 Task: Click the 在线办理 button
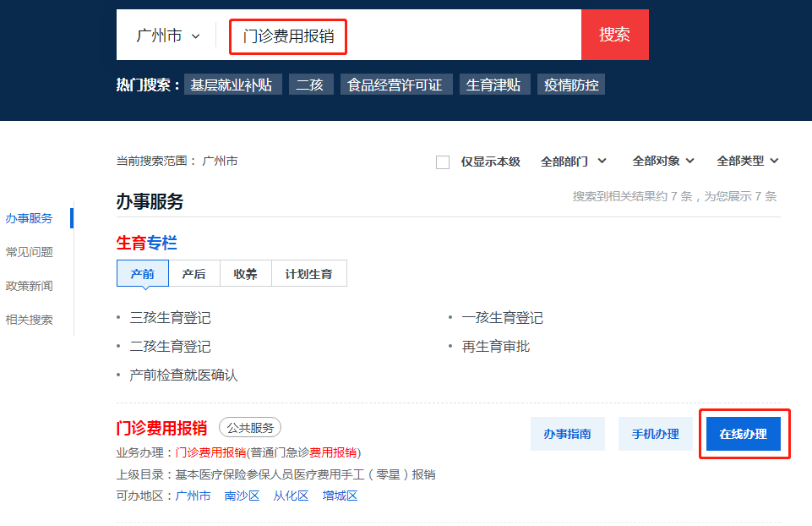(x=743, y=434)
